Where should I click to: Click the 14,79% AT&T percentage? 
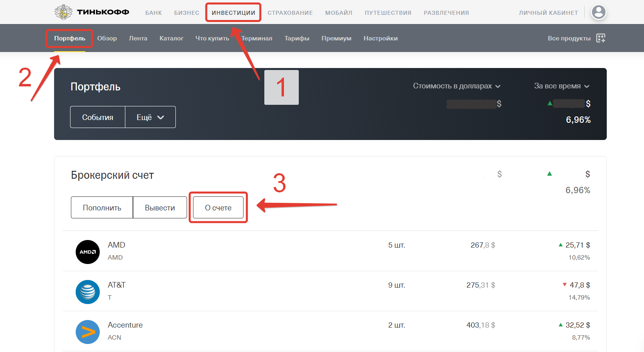click(x=579, y=298)
